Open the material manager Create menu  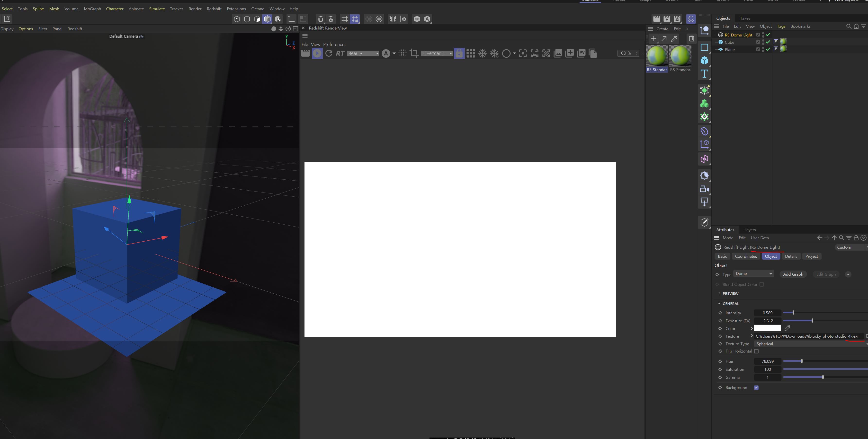(x=662, y=29)
